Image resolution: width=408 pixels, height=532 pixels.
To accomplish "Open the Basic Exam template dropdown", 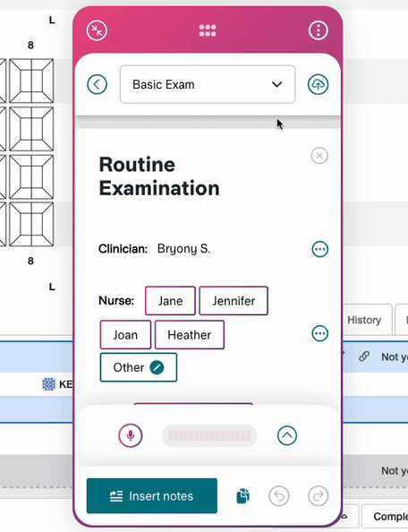I will tap(208, 84).
